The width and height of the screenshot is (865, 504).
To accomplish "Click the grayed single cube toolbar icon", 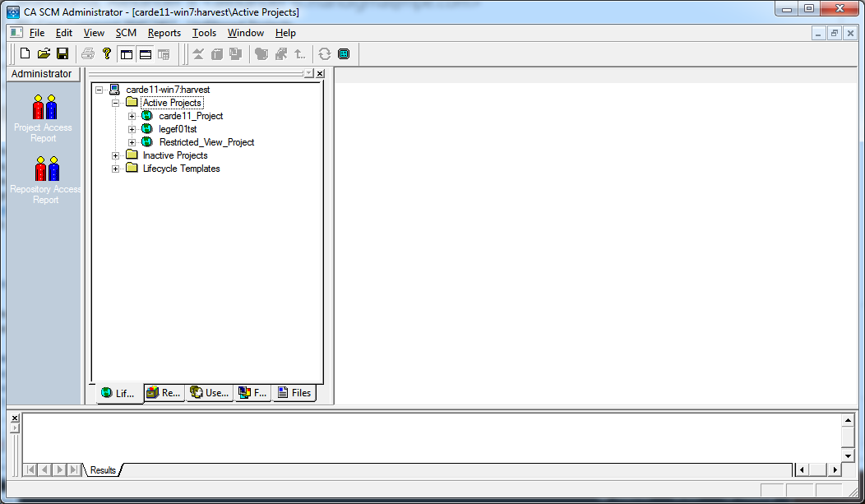I will (217, 54).
